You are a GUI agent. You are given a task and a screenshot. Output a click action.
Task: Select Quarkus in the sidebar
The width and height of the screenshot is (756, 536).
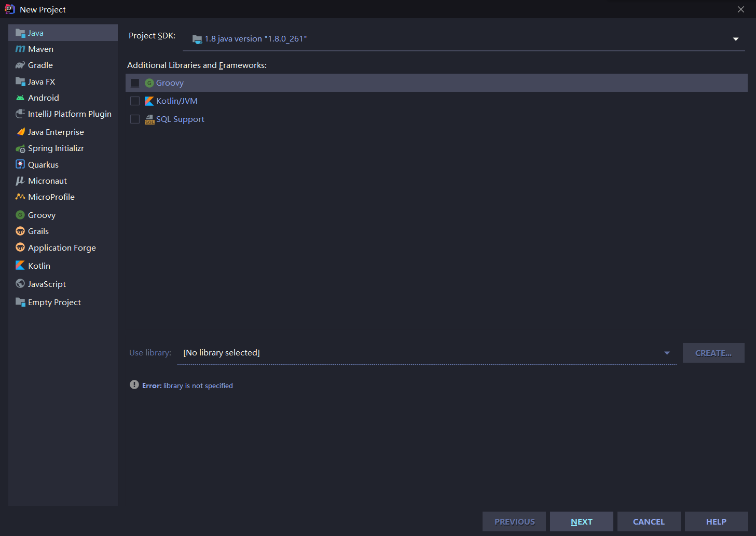[x=63, y=164]
